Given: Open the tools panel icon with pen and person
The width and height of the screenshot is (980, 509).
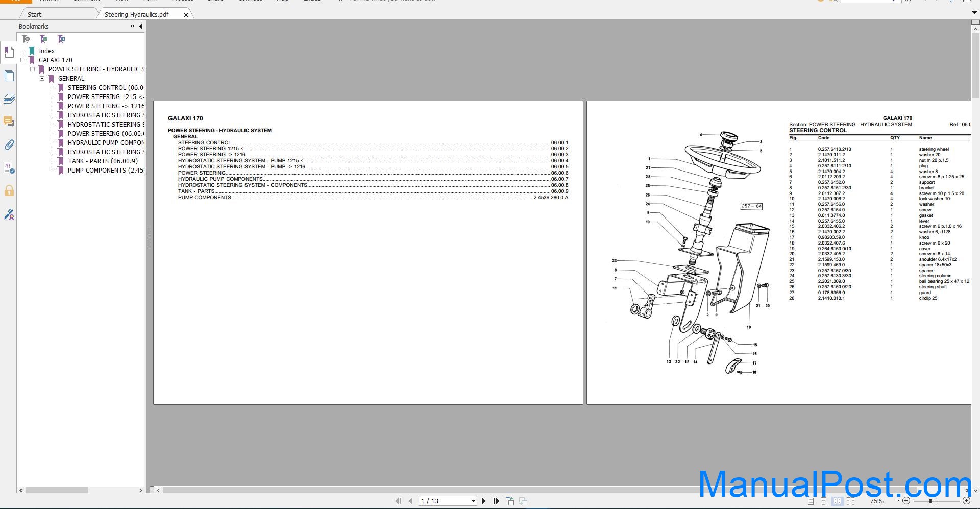Looking at the screenshot, I should 9,214.
